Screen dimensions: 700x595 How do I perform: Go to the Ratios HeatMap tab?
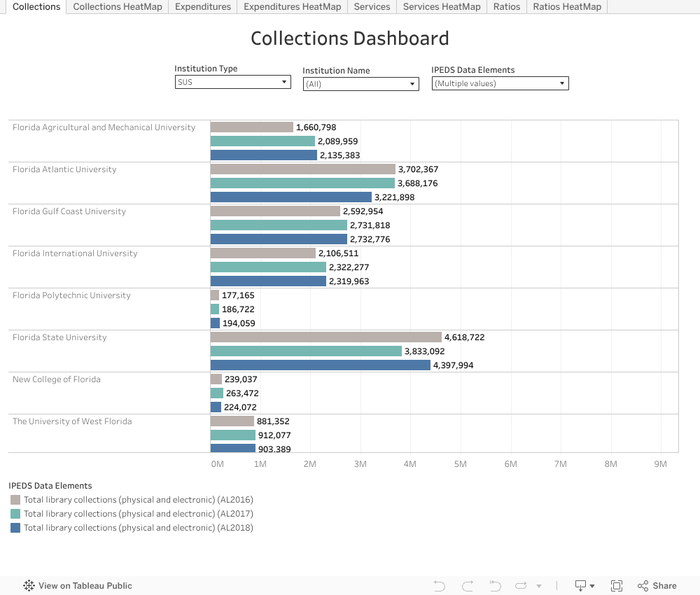[567, 7]
